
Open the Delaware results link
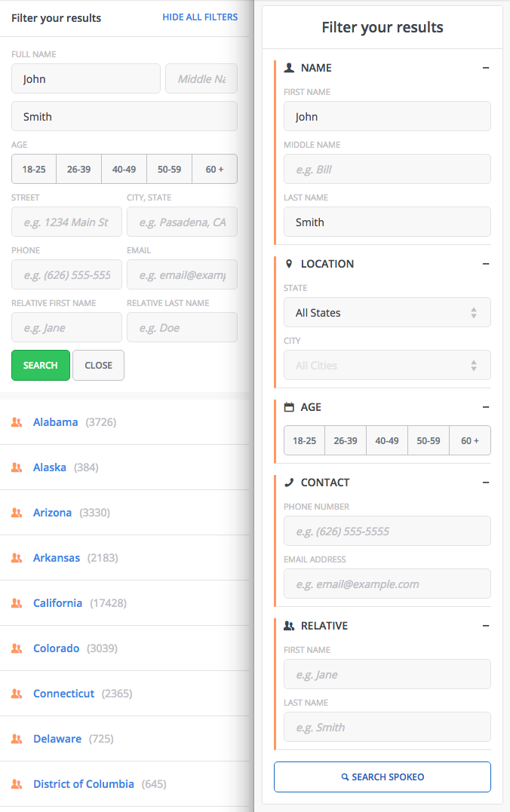click(57, 738)
